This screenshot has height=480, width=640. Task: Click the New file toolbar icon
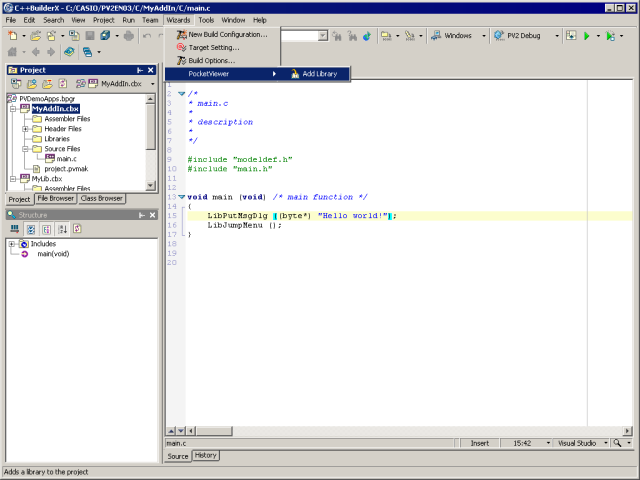click(13, 36)
